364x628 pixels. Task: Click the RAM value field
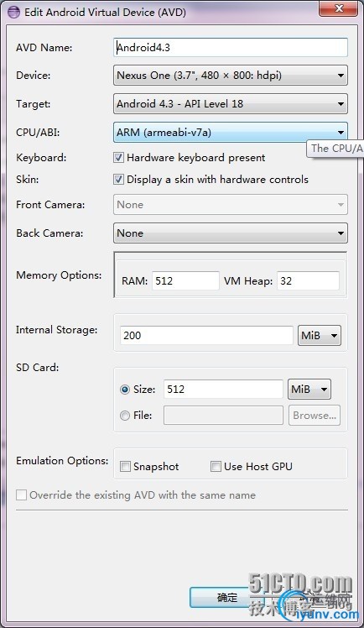point(185,280)
